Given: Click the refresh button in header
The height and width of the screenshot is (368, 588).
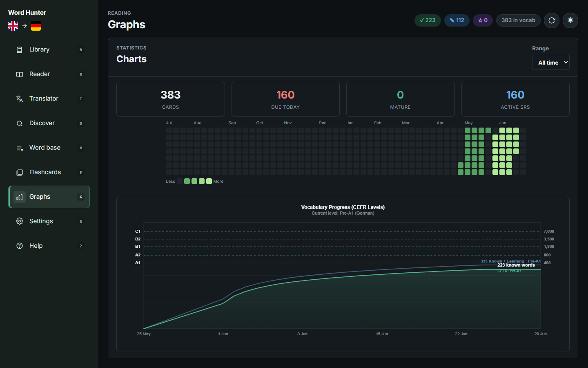Looking at the screenshot, I should (x=552, y=20).
